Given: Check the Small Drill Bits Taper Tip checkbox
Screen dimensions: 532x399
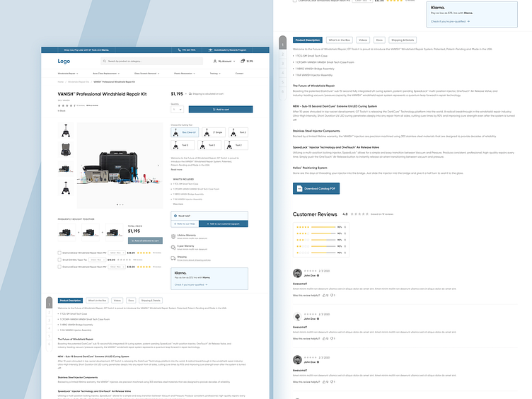Looking at the screenshot, I should point(59,260).
